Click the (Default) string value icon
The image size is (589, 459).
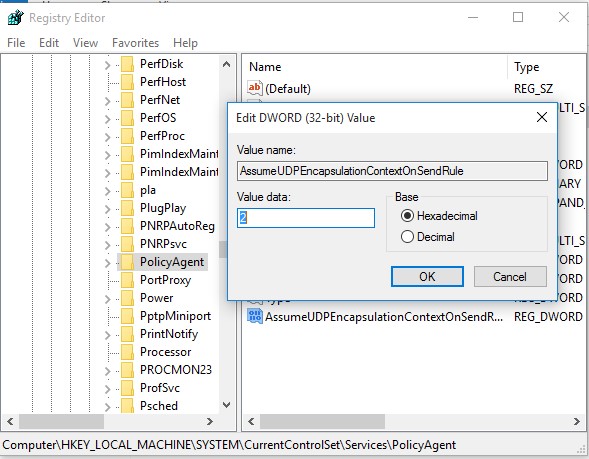(x=254, y=89)
